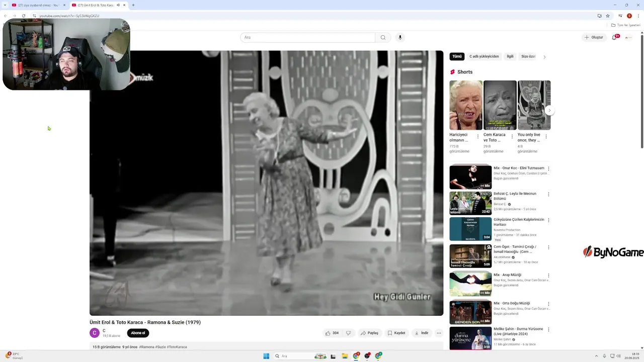Select the Size özel filter chip
Image resolution: width=644 pixels, height=362 pixels.
pos(528,56)
